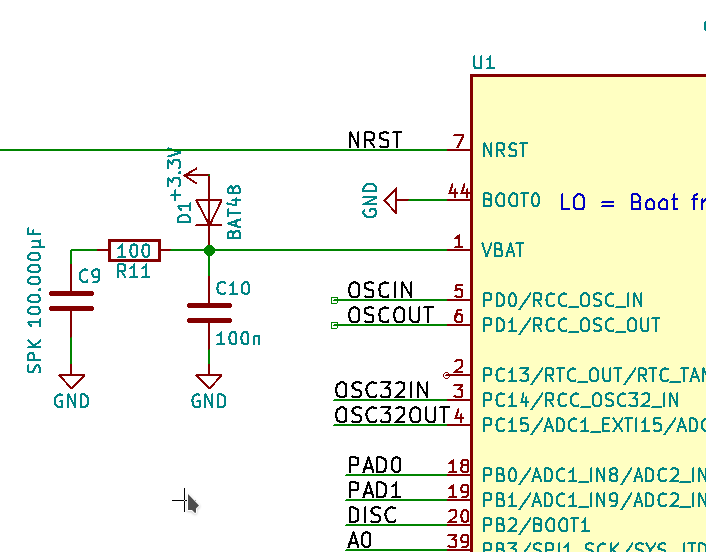Click the A0 net label

click(359, 540)
